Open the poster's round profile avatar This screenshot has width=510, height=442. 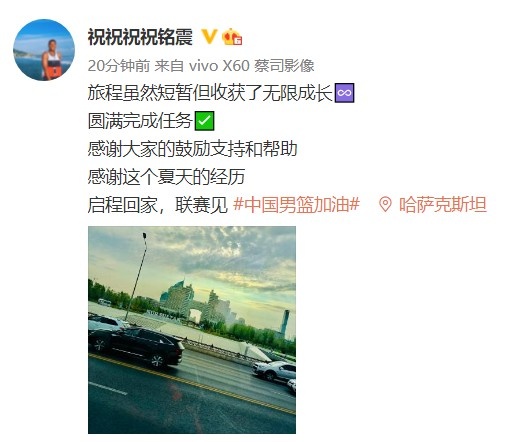44,50
